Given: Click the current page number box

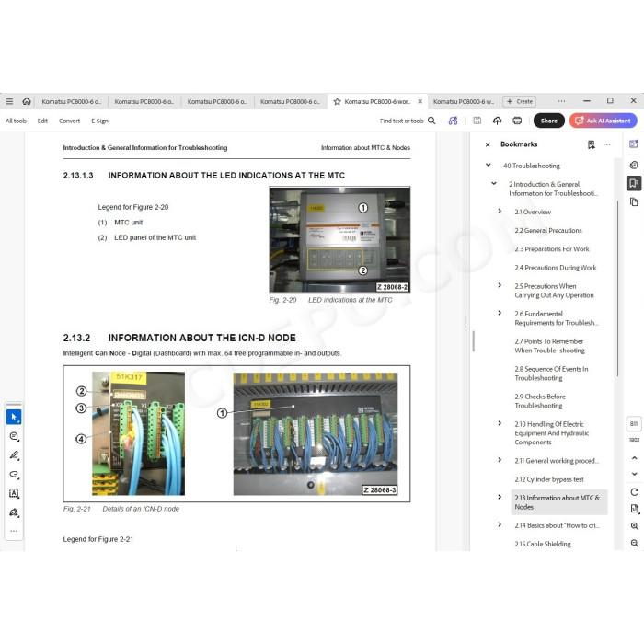Looking at the screenshot, I should click(634, 423).
